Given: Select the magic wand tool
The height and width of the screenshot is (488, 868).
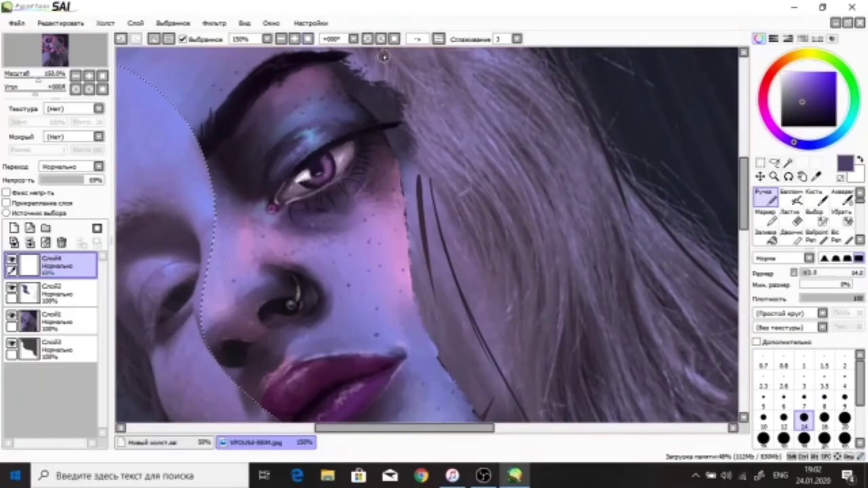Looking at the screenshot, I should 789,163.
